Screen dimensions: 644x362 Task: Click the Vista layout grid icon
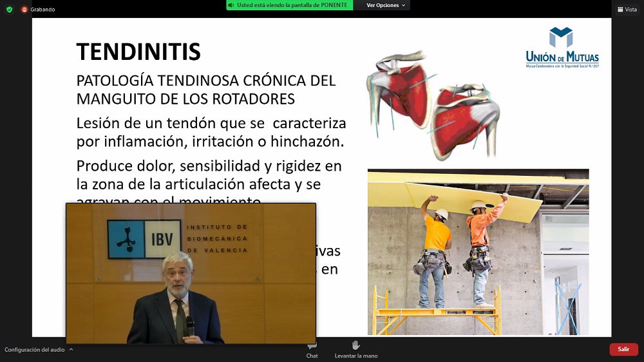point(620,10)
